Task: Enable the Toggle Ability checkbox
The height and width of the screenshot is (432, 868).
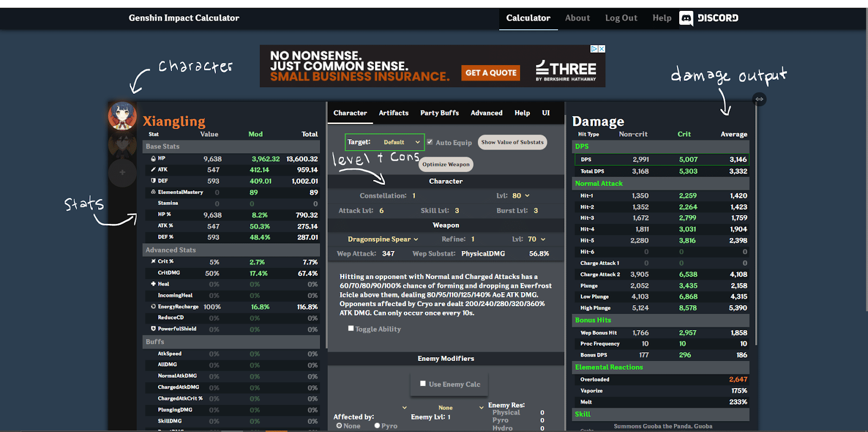Action: 351,328
